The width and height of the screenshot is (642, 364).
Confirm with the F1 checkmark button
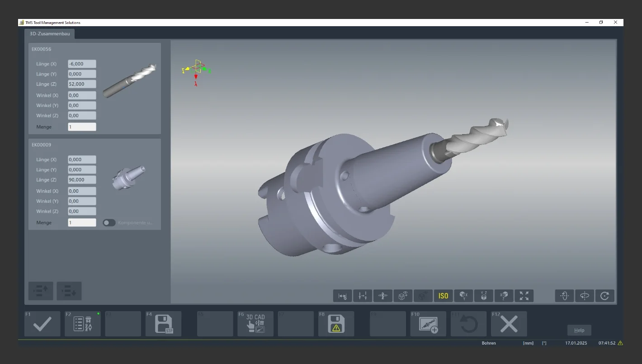click(x=42, y=324)
